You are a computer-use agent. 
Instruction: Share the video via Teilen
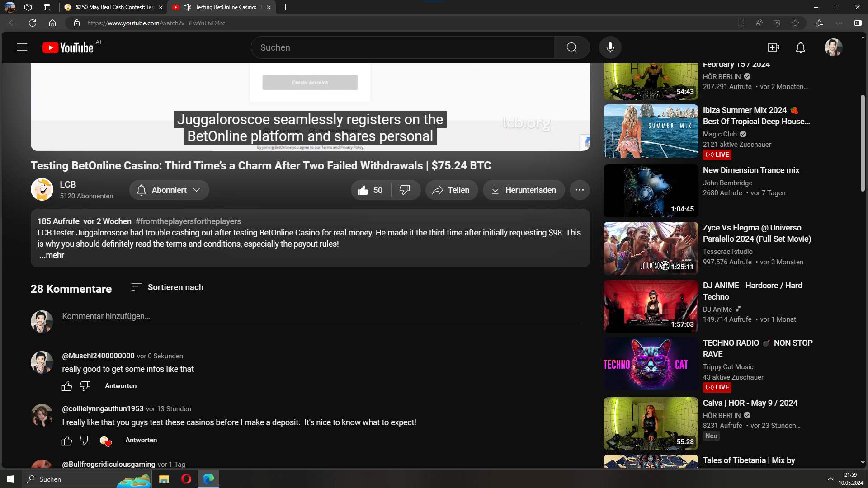click(x=451, y=190)
